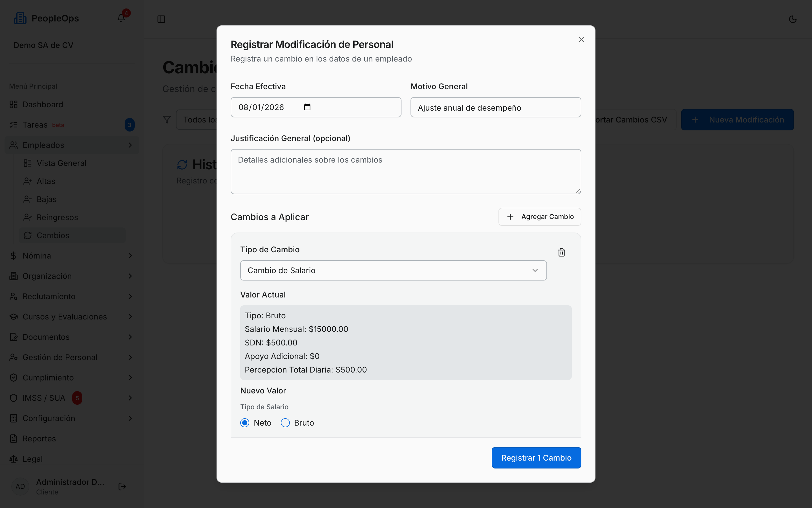
Task: Go to Reingresos in the sidebar
Action: tap(72, 217)
